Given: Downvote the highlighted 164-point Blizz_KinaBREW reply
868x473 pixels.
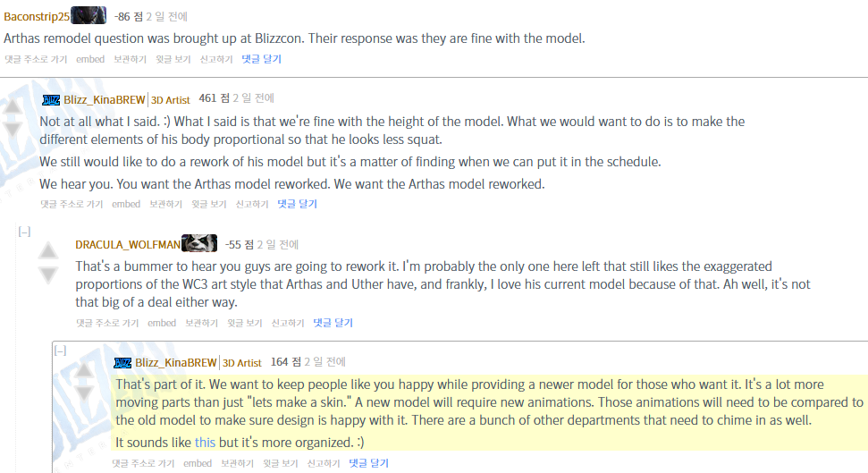Looking at the screenshot, I should 83,393.
